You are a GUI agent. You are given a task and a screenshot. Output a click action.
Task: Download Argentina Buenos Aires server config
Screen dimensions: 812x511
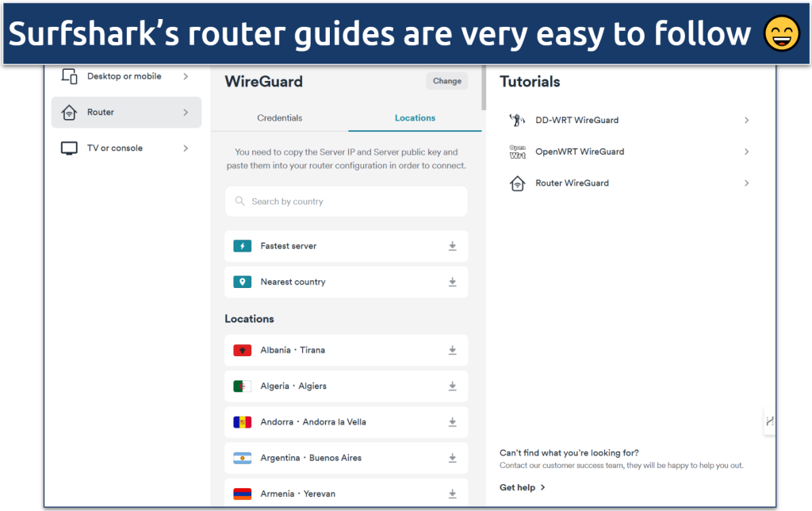(x=452, y=458)
